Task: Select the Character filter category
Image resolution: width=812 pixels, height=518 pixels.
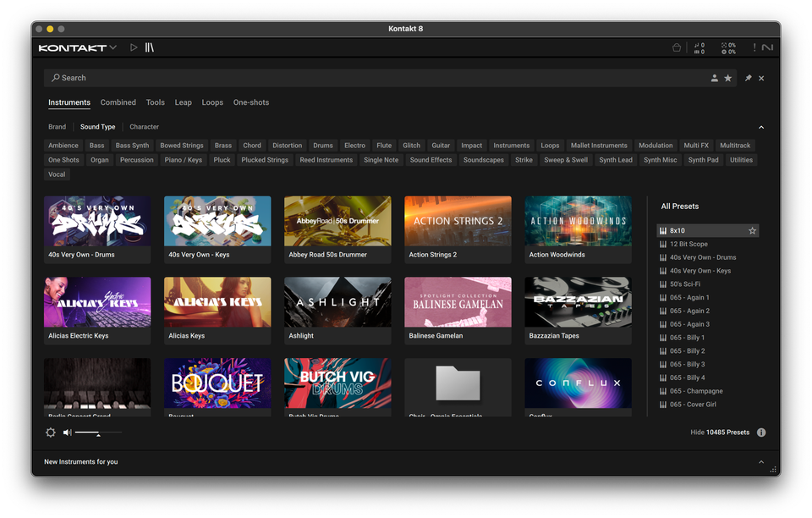Action: 144,126
